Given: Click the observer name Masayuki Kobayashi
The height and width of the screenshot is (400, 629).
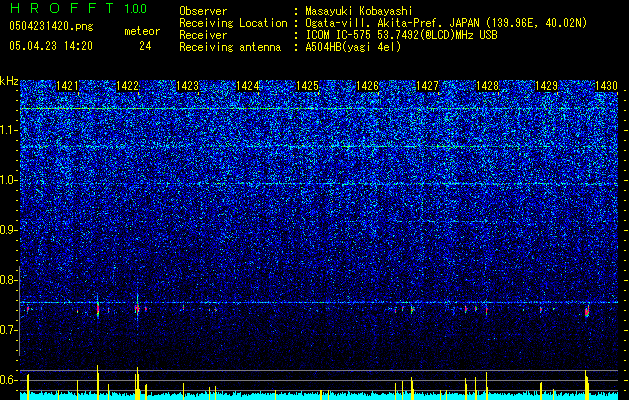Looking at the screenshot, I should point(359,11).
